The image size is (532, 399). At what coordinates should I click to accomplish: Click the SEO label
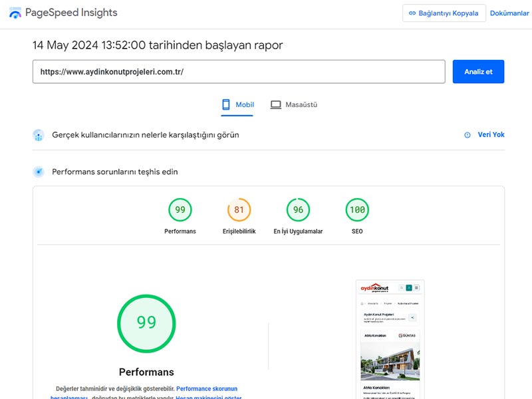click(357, 231)
